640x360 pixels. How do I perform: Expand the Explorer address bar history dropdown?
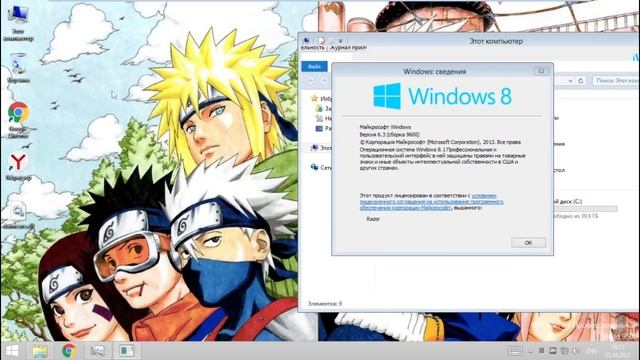point(570,81)
